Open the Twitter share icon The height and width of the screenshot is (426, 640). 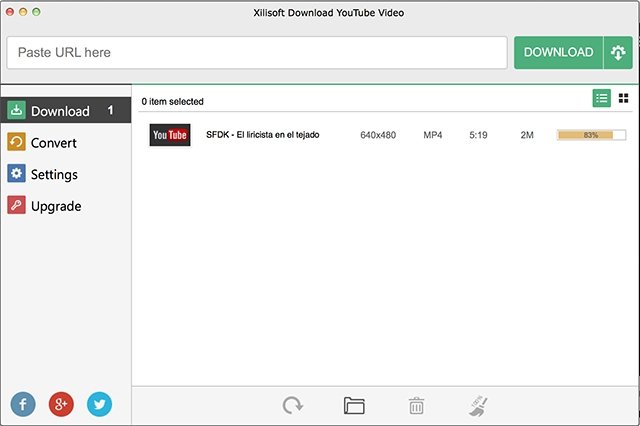click(x=99, y=404)
